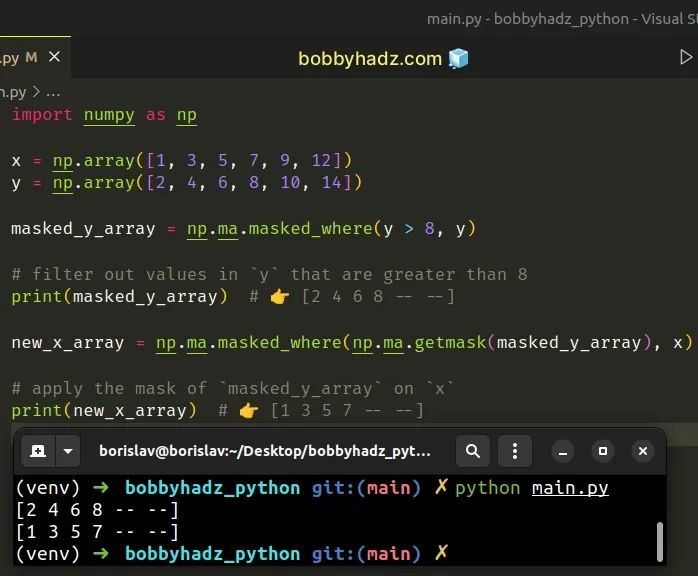Expand terminal new-tab dropdown arrow
The height and width of the screenshot is (576, 698).
(x=68, y=451)
